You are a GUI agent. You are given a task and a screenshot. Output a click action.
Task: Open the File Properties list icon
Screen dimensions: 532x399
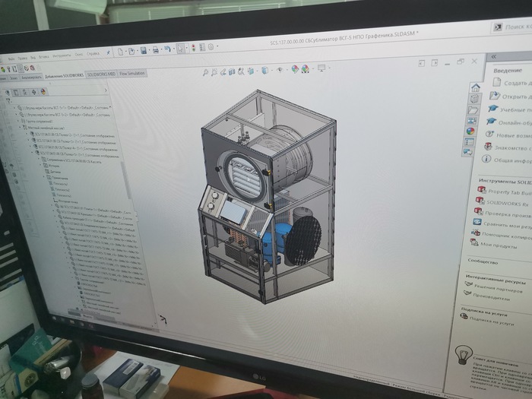pyautogui.click(x=202, y=47)
